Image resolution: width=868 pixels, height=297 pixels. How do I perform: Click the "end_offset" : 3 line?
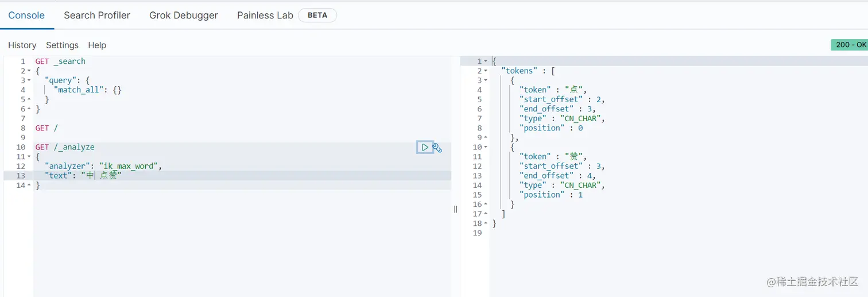click(557, 109)
